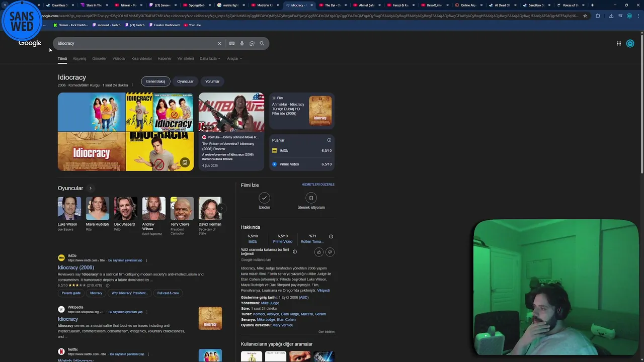The image size is (644, 362).
Task: Click info icon beside %82 user rating
Action: click(x=295, y=252)
